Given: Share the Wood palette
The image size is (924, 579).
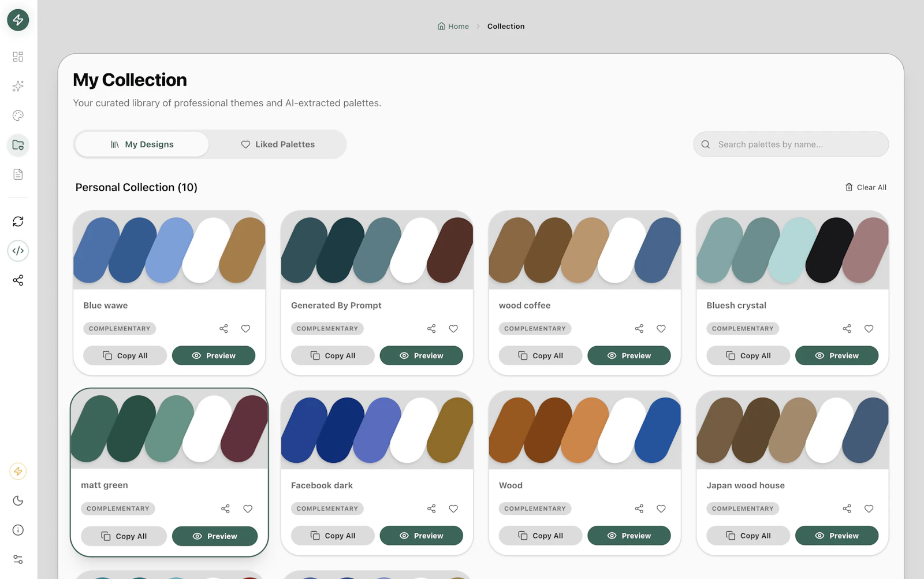Looking at the screenshot, I should 639,509.
